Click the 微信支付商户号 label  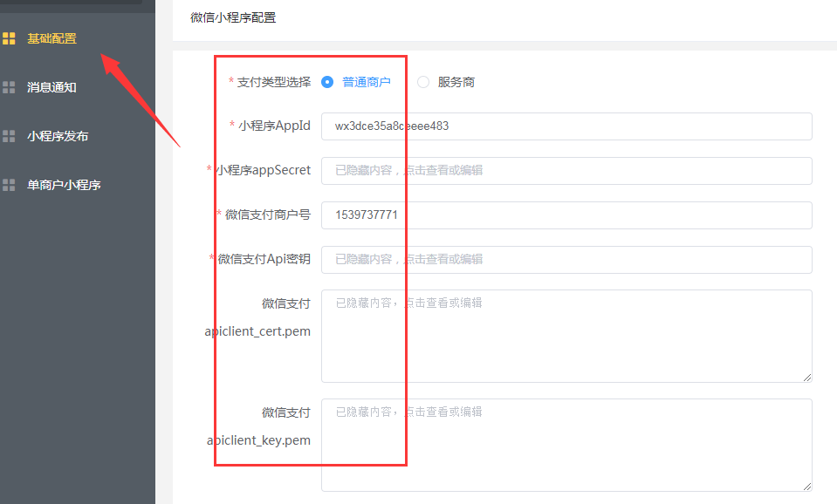point(267,215)
